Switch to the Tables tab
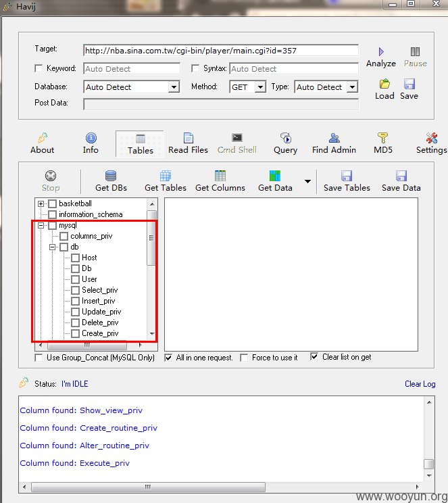 click(140, 144)
